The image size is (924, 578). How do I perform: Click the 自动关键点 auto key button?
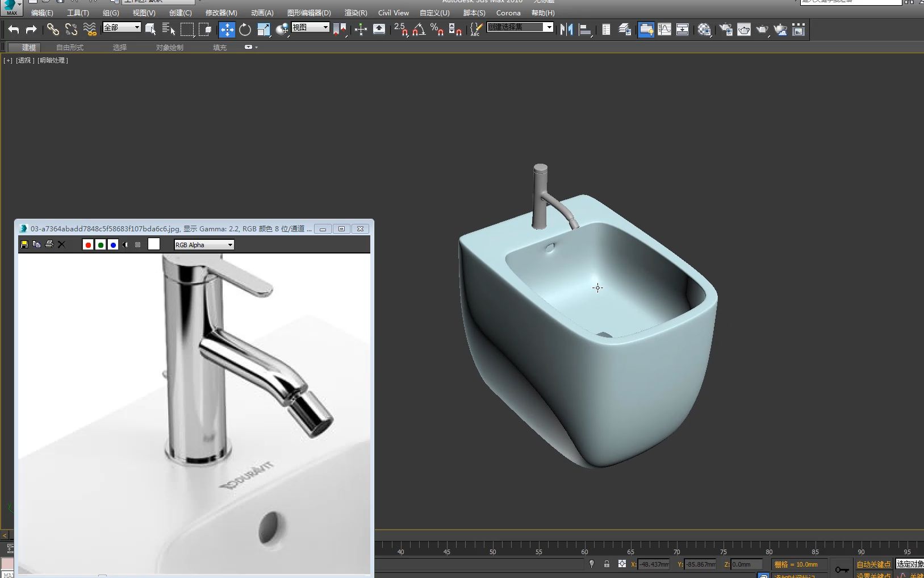[x=873, y=564]
